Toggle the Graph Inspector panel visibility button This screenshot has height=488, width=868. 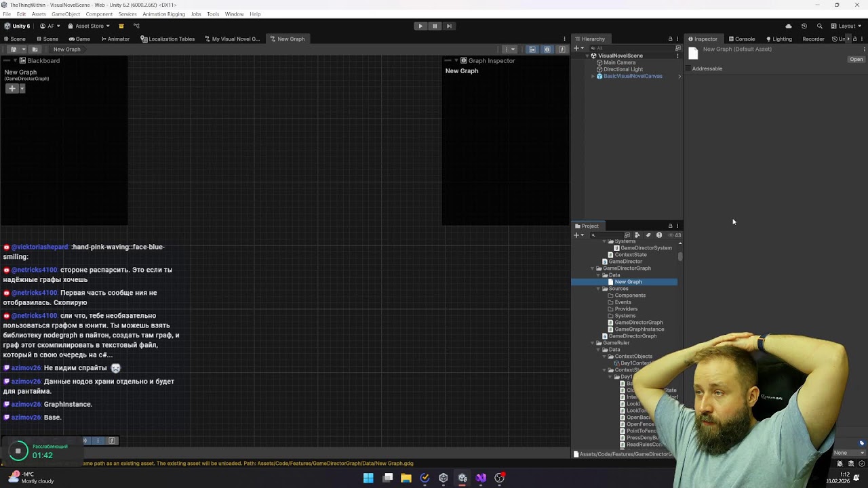coord(547,49)
